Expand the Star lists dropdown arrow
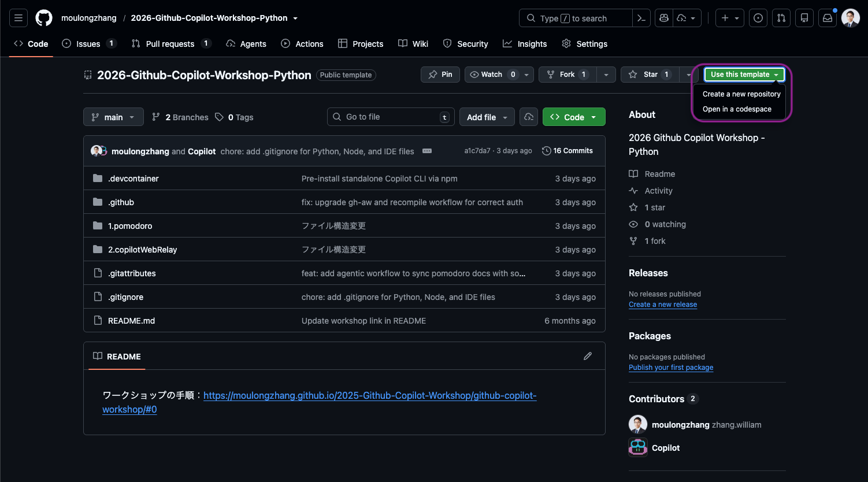This screenshot has height=482, width=868. pos(688,75)
